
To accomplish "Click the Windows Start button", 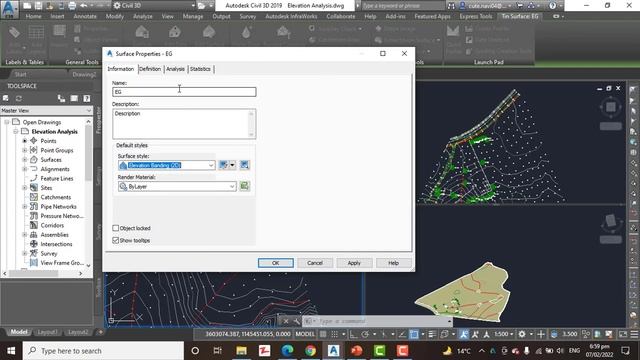I will (x=11, y=351).
